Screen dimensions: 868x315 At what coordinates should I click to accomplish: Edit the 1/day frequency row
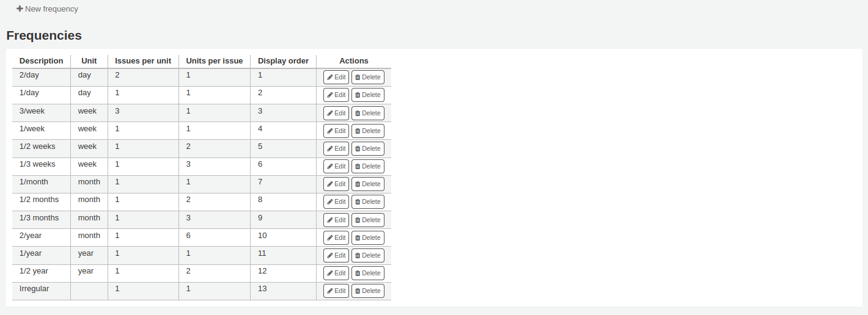point(336,95)
